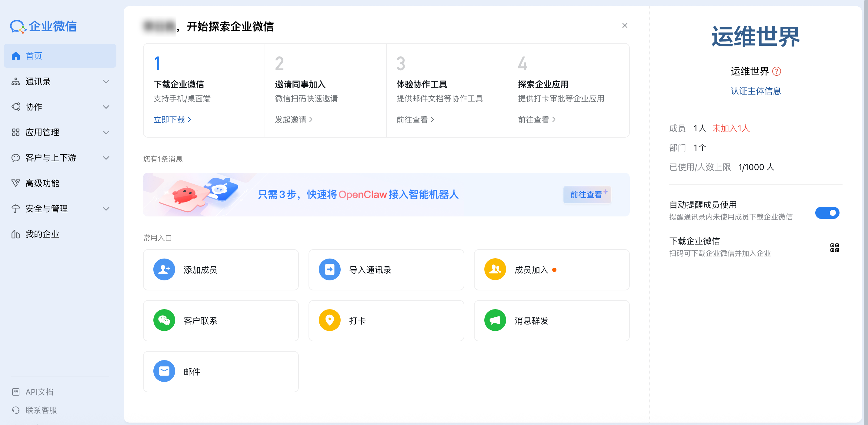Go to 我的企业 menu item

coord(42,234)
